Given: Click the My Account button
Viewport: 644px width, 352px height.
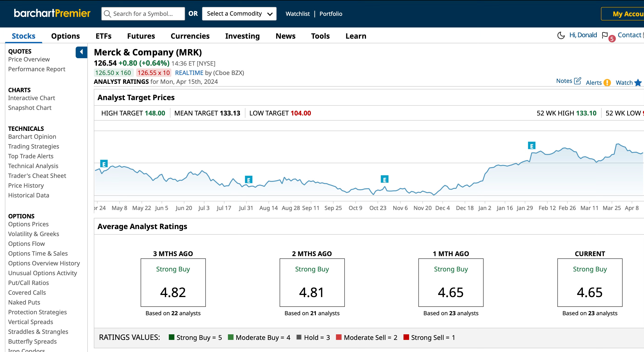Looking at the screenshot, I should coord(623,14).
